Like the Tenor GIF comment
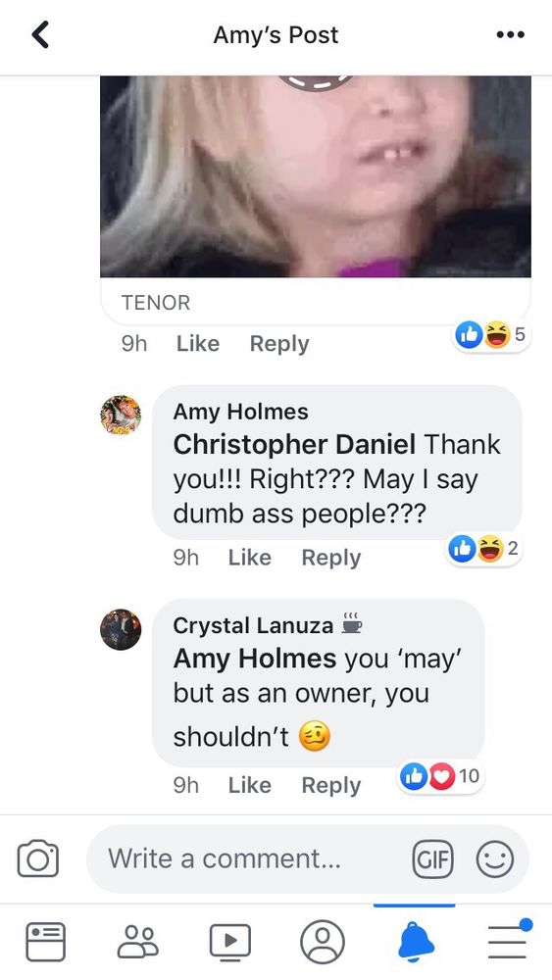 point(197,343)
